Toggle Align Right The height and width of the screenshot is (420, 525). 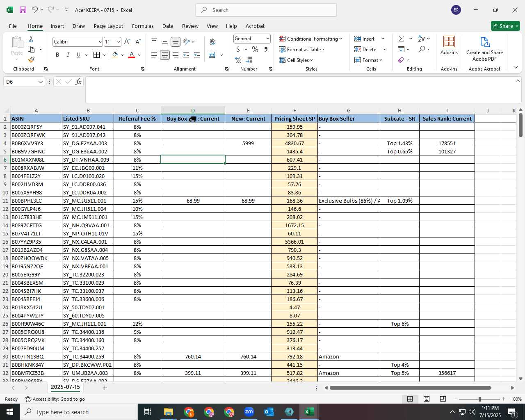point(176,55)
